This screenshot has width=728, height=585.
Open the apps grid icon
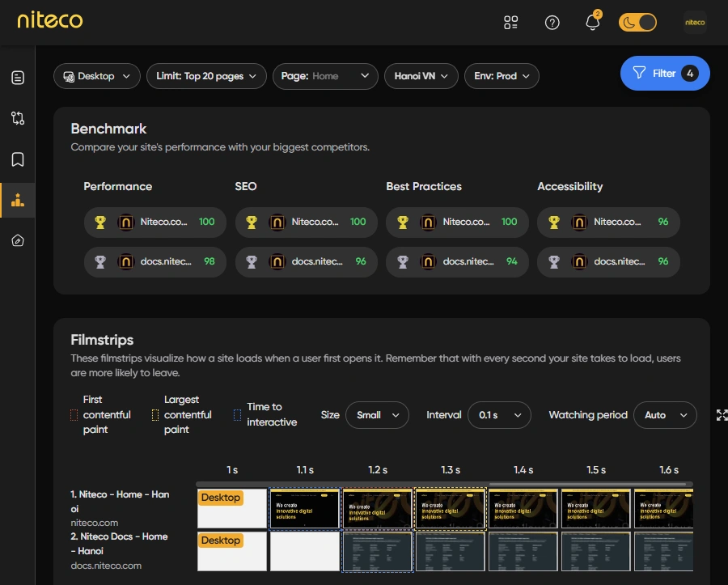[x=510, y=23]
